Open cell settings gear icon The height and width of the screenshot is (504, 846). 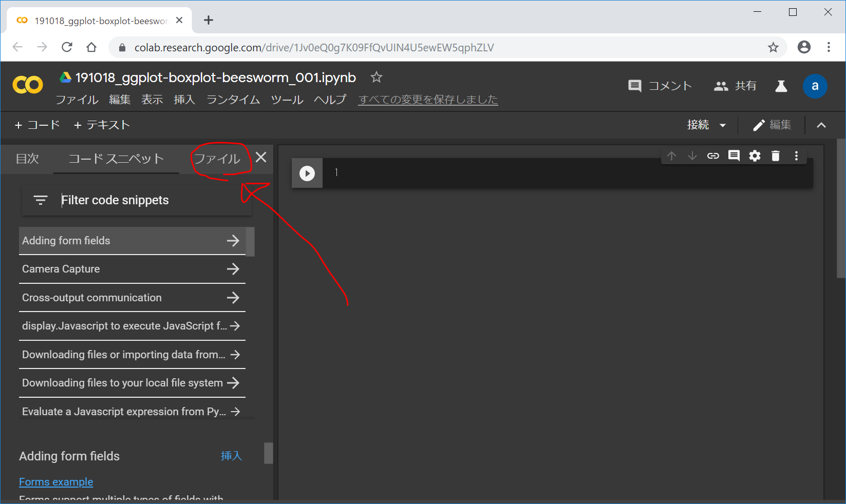click(755, 156)
